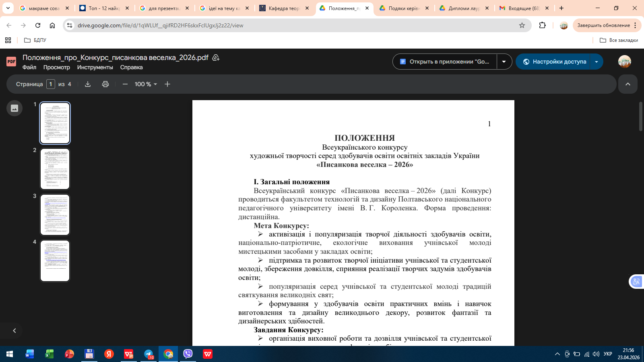Viewport: 644px width, 362px height.
Task: Expand the open-with app dropdown arrow
Action: click(x=504, y=62)
